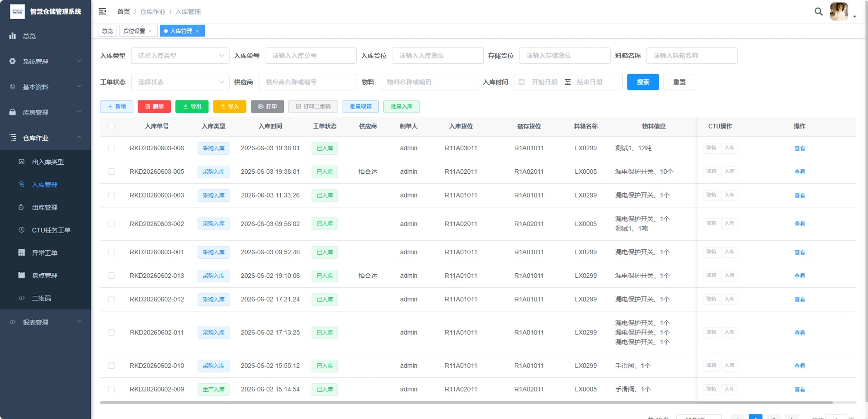Select row RKD20260602-013 checkbox
Screen dimensions: 868x419
pyautogui.click(x=111, y=276)
